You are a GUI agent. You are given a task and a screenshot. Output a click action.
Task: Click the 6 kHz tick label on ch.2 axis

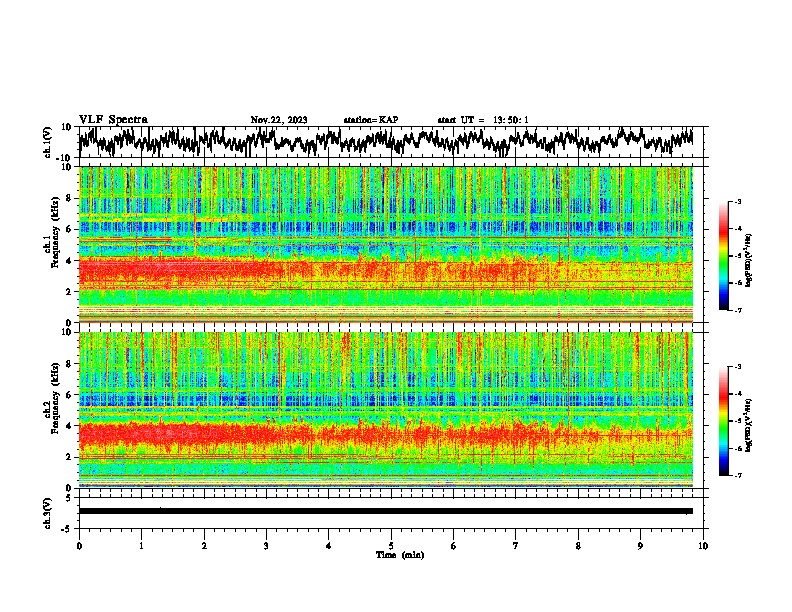pos(70,394)
